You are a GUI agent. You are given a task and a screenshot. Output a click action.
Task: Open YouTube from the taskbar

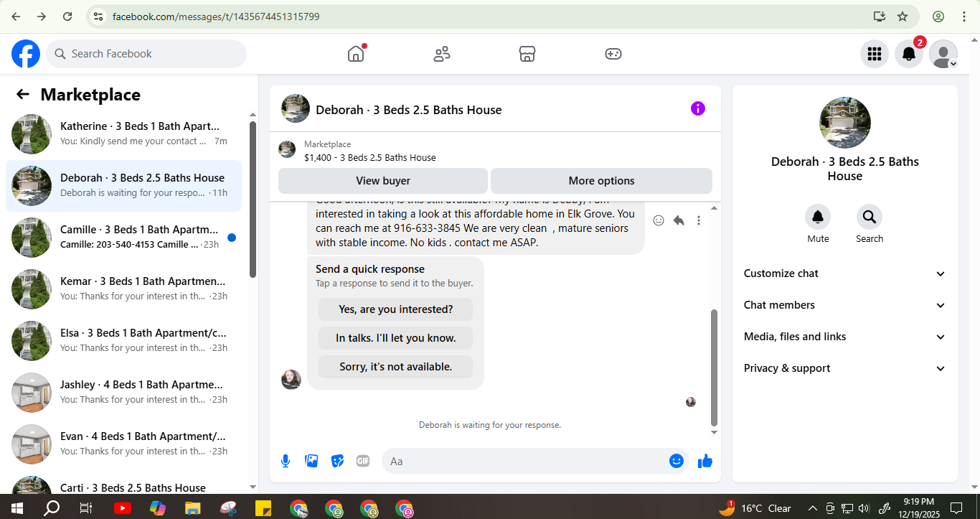point(123,508)
